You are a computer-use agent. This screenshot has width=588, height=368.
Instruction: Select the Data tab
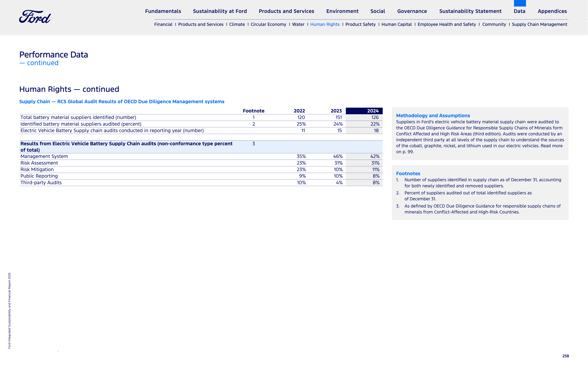(519, 11)
